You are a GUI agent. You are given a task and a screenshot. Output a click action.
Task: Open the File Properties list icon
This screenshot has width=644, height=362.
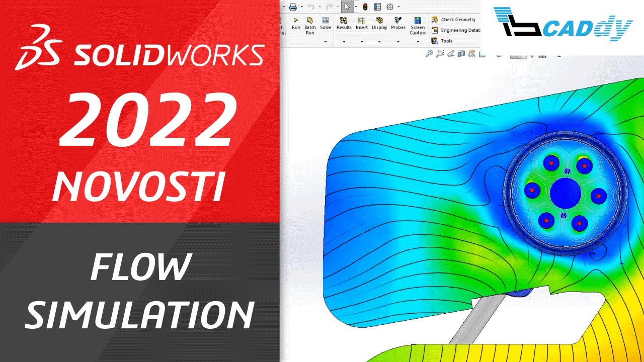377,7
